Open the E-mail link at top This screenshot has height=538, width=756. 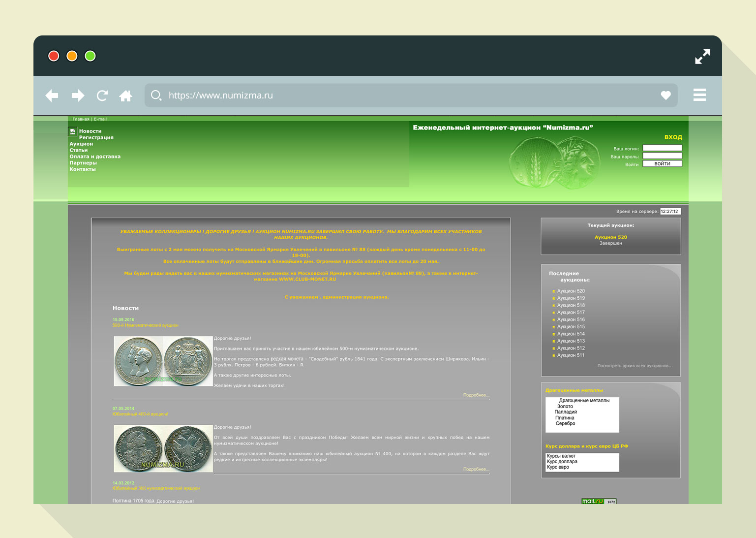click(100, 119)
